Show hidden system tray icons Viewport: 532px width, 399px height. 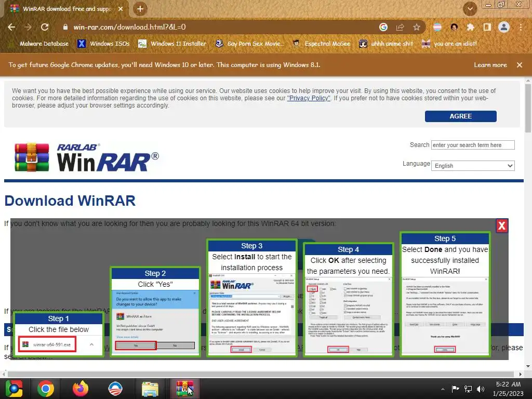(443, 389)
